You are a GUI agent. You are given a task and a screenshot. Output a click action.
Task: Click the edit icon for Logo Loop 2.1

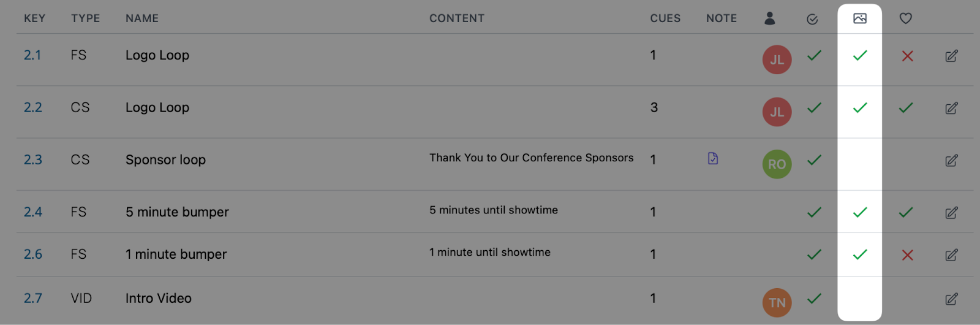pos(951,56)
